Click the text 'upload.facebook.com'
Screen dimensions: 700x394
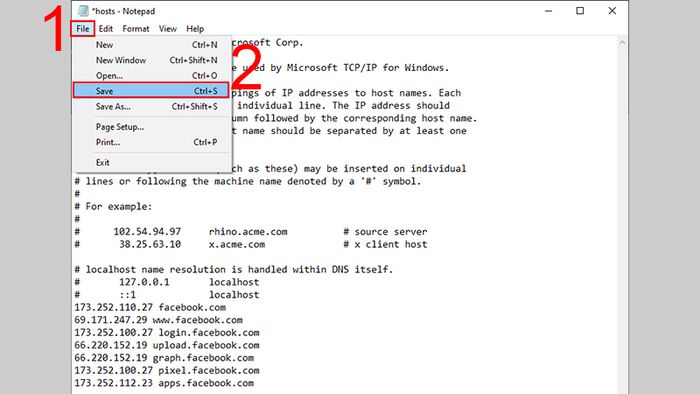[x=206, y=345]
